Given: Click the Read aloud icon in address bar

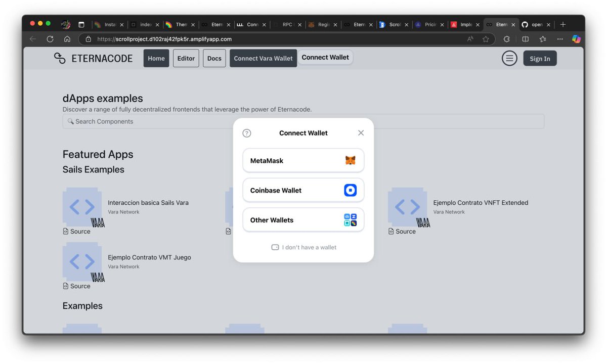Looking at the screenshot, I should [470, 39].
